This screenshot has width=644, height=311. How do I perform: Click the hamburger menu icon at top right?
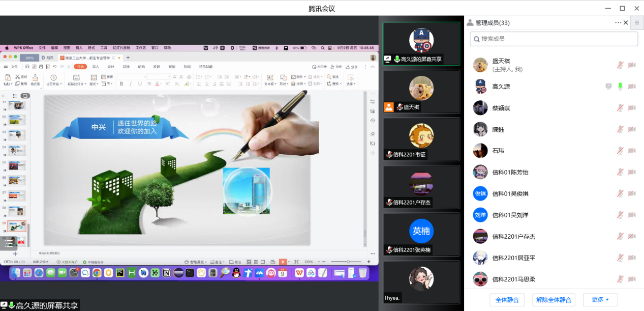(637, 22)
